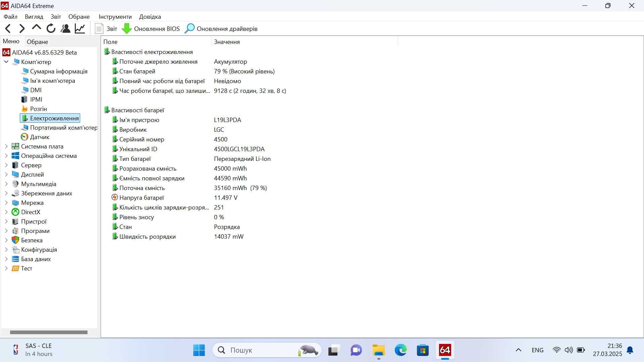The width and height of the screenshot is (644, 362).
Task: Expand the Мультимедіа node
Action: tap(6, 184)
